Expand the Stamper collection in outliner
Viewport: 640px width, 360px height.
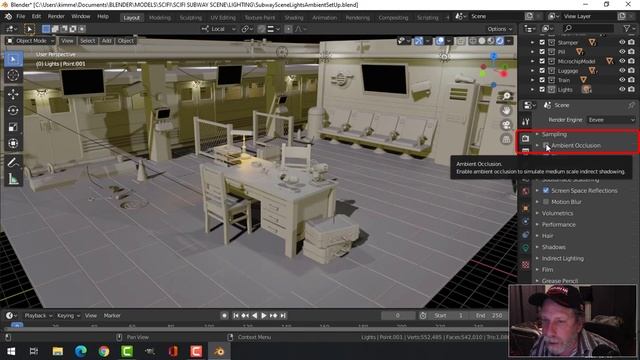[532, 42]
